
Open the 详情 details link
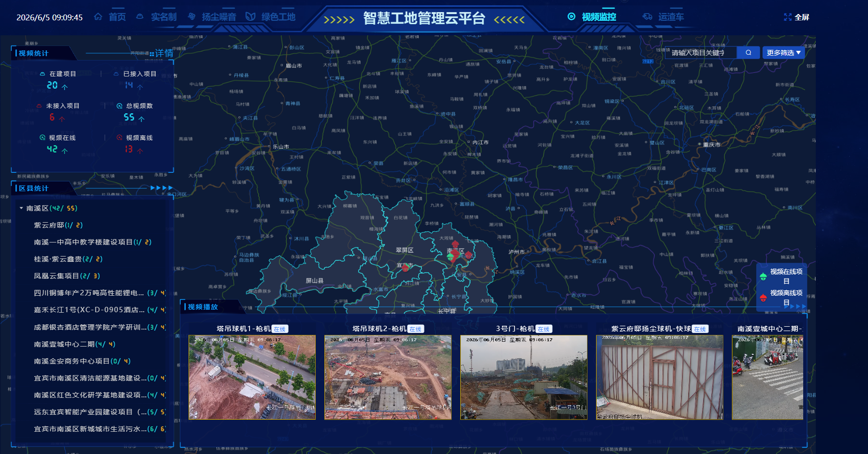pos(164,53)
